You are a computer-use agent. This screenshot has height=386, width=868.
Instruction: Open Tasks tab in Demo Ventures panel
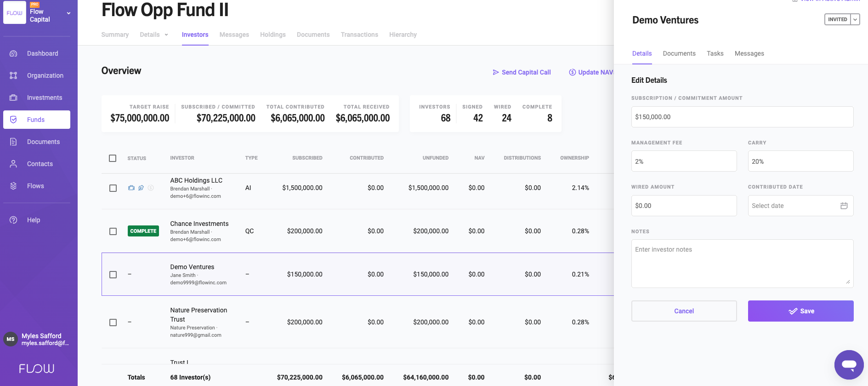pyautogui.click(x=715, y=53)
